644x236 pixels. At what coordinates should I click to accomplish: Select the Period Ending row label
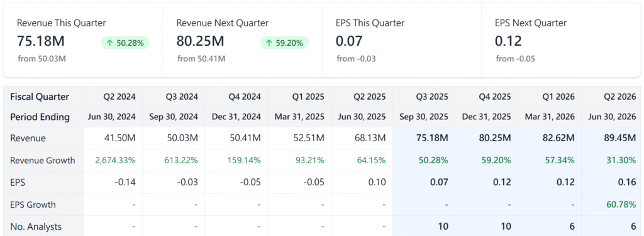40,117
